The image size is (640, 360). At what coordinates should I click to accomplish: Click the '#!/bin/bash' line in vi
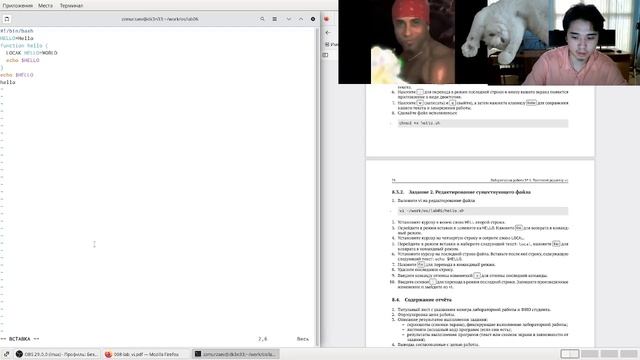pos(17,31)
